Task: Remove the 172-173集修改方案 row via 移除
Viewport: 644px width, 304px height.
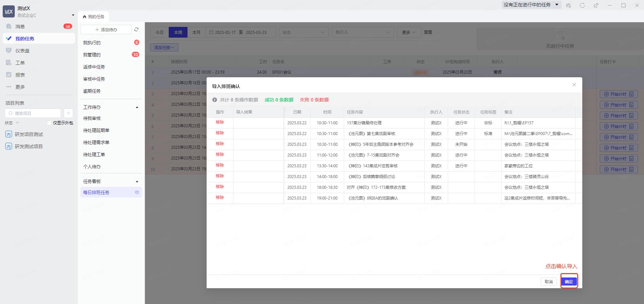Action: [220, 187]
